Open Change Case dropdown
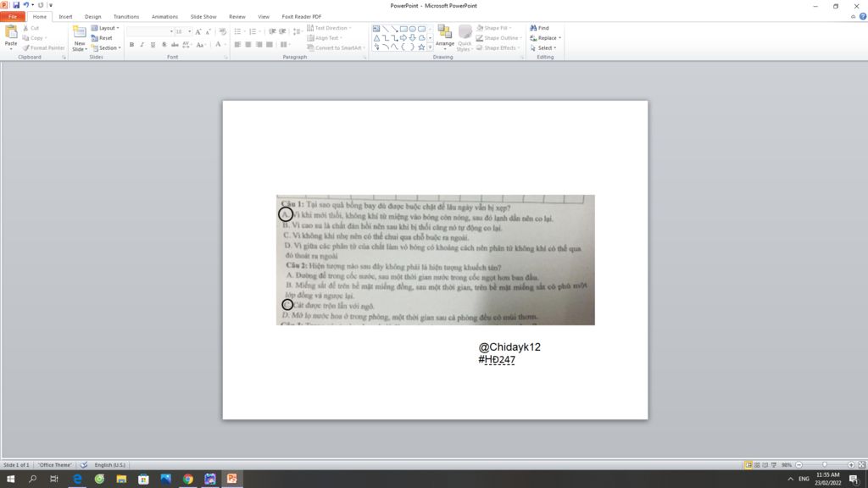This screenshot has height=488, width=868. pyautogui.click(x=201, y=45)
